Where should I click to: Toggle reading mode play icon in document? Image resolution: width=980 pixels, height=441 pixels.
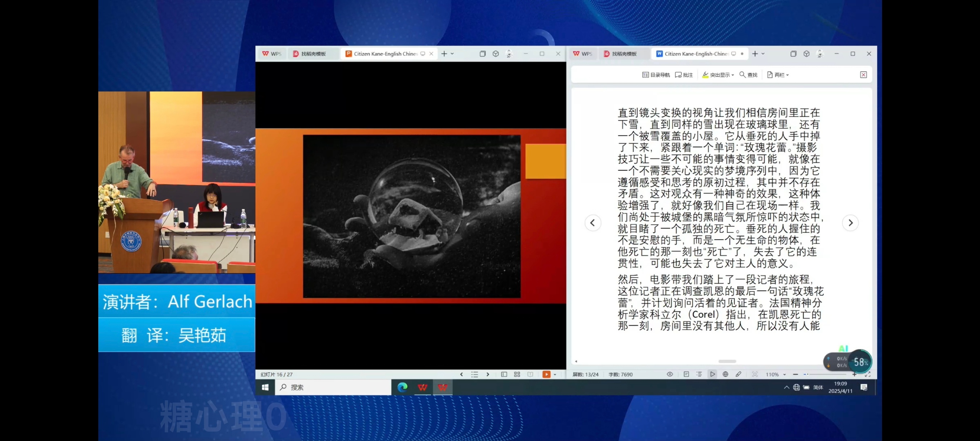(x=713, y=374)
